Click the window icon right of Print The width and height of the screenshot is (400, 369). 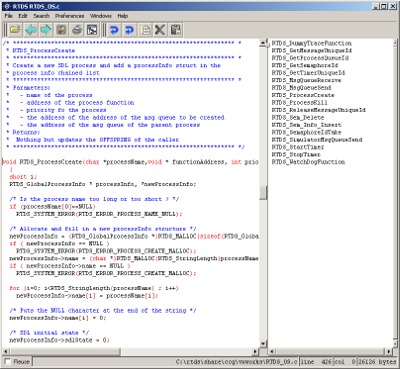tap(92, 30)
